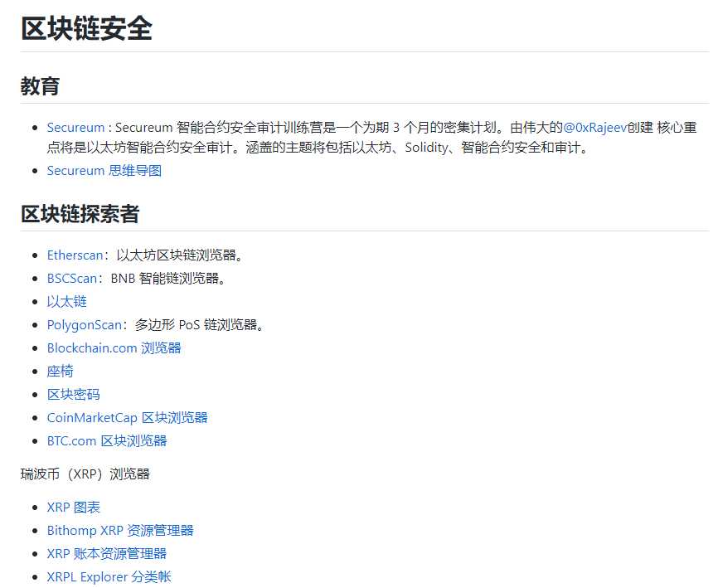Open the Blockchain.com 浏览器 link
Viewport: 718px width, 588px height.
114,348
